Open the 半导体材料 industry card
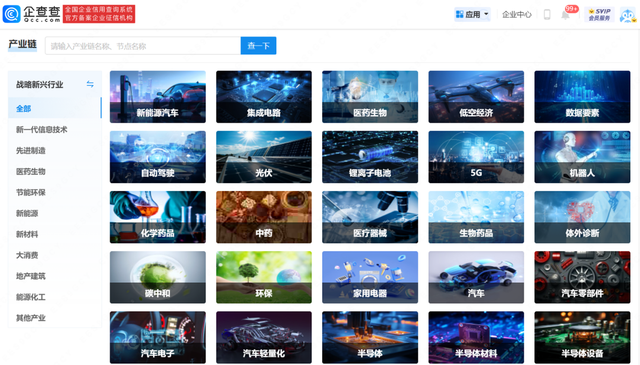 point(476,337)
